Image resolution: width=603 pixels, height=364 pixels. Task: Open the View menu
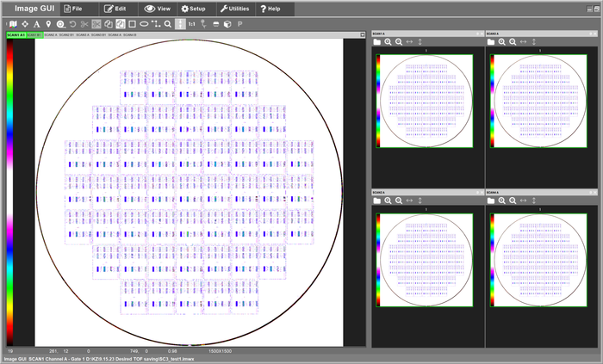pos(158,9)
